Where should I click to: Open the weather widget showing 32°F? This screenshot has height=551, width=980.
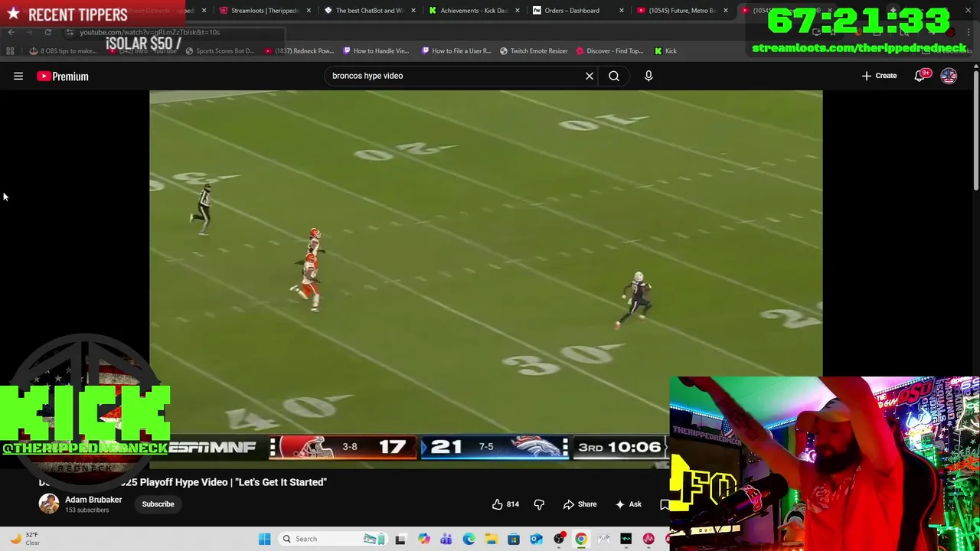[x=24, y=539]
